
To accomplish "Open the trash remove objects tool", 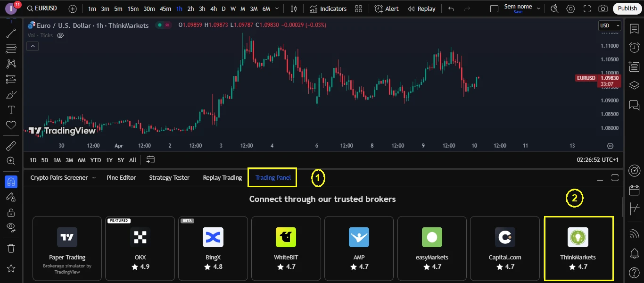I will (x=11, y=248).
